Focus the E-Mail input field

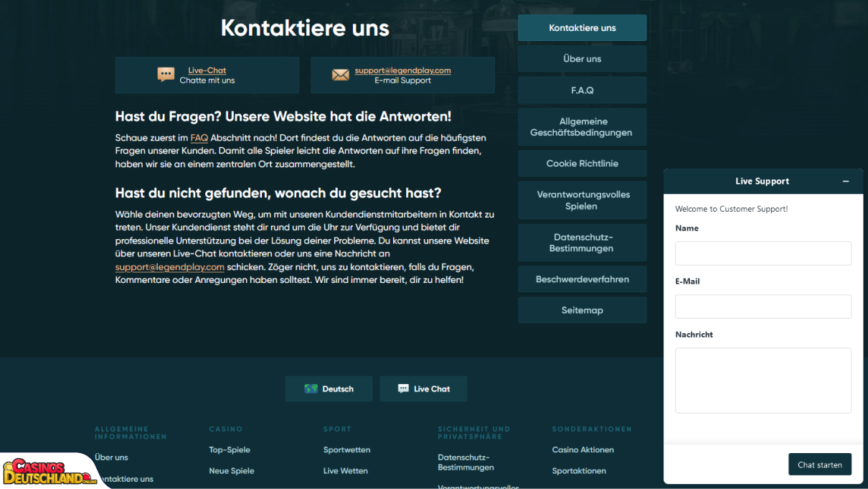coord(763,307)
